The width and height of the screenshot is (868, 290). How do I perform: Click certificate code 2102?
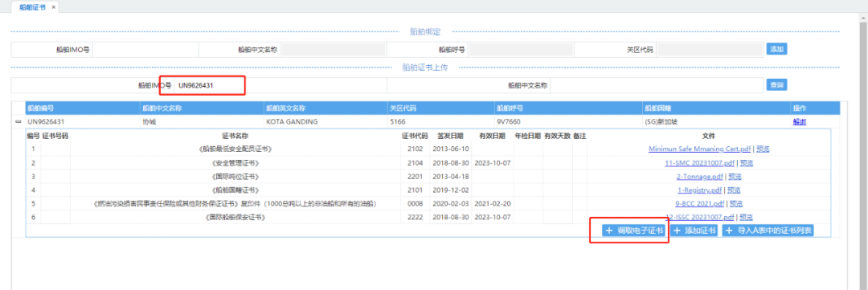[415, 149]
